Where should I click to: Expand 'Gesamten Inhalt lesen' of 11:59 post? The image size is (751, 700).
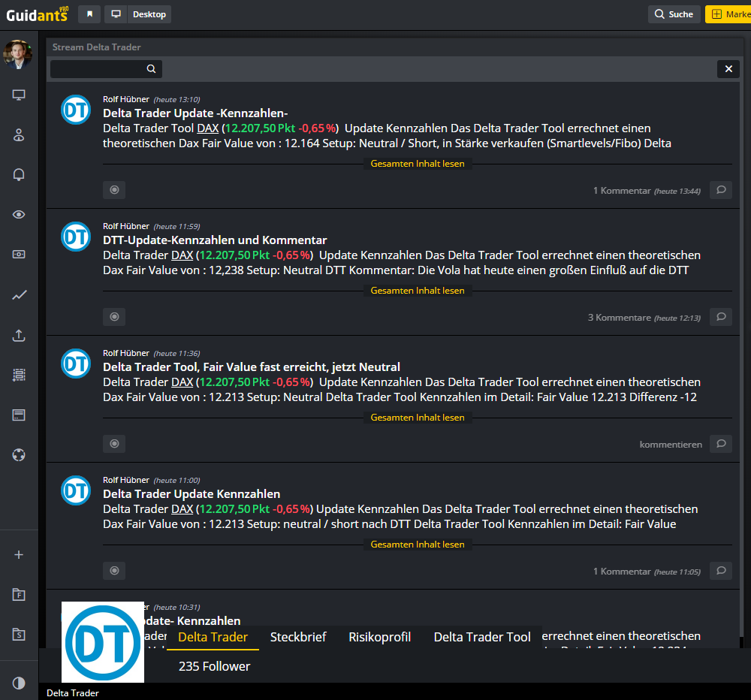(417, 291)
